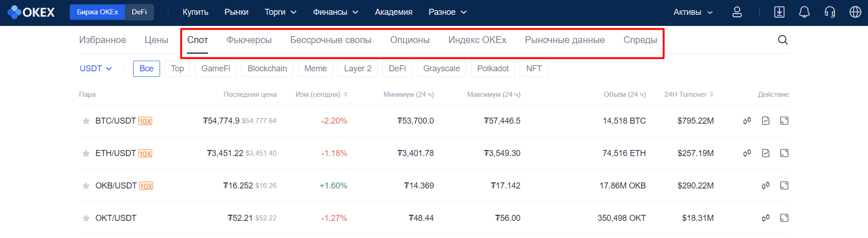
Task: Switch to the Опционы tab
Action: [x=410, y=40]
